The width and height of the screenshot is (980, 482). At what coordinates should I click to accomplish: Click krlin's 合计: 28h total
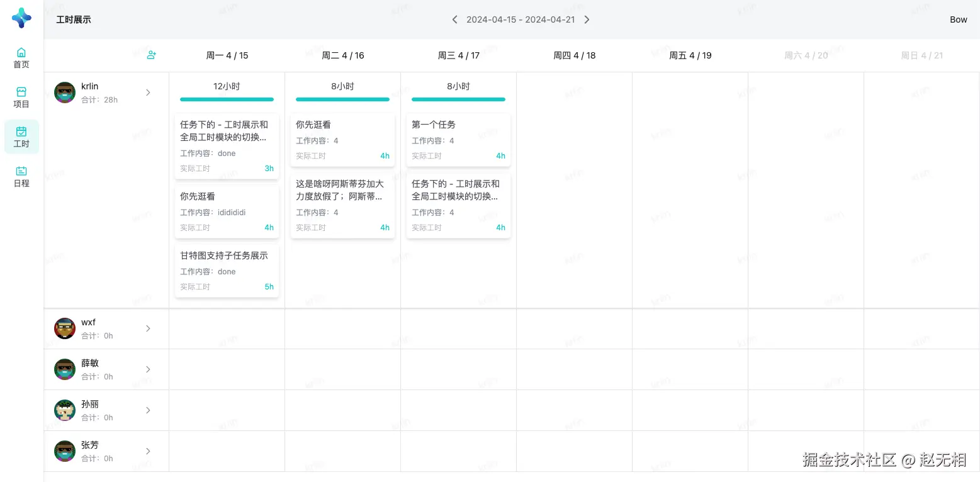pyautogui.click(x=99, y=100)
